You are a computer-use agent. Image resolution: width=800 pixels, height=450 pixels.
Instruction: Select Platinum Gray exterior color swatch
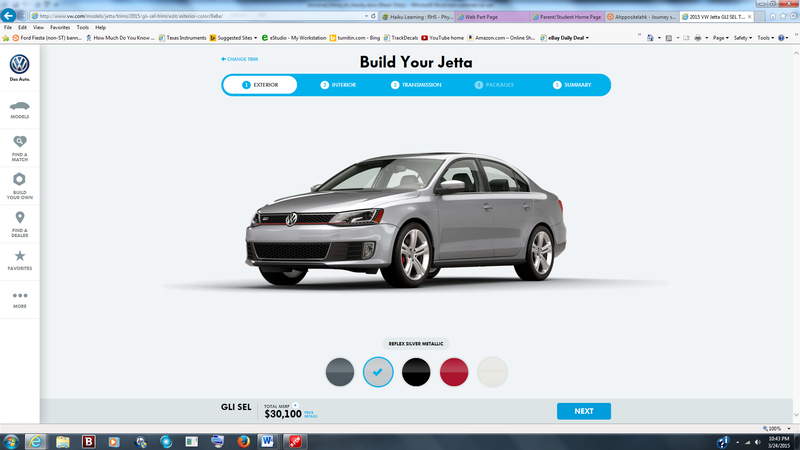[x=340, y=372]
